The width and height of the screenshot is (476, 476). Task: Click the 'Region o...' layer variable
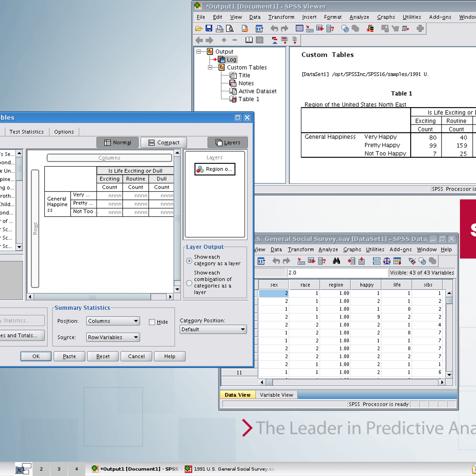pos(215,169)
